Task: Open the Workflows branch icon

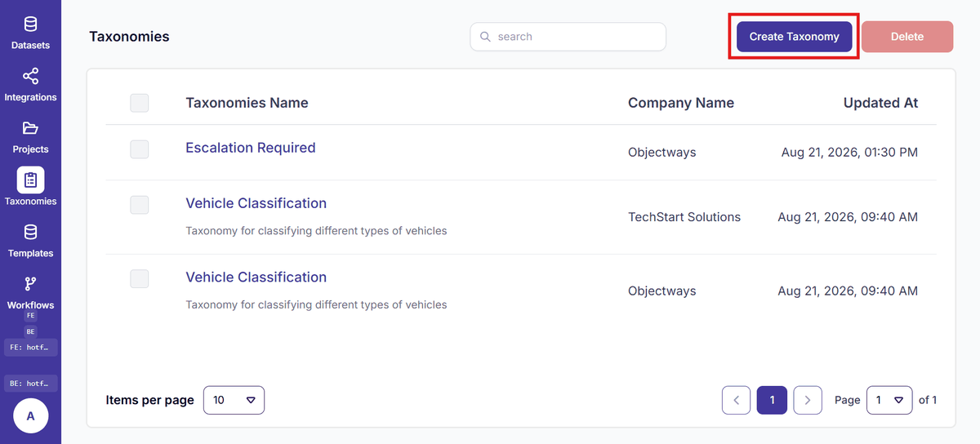Action: (30, 284)
